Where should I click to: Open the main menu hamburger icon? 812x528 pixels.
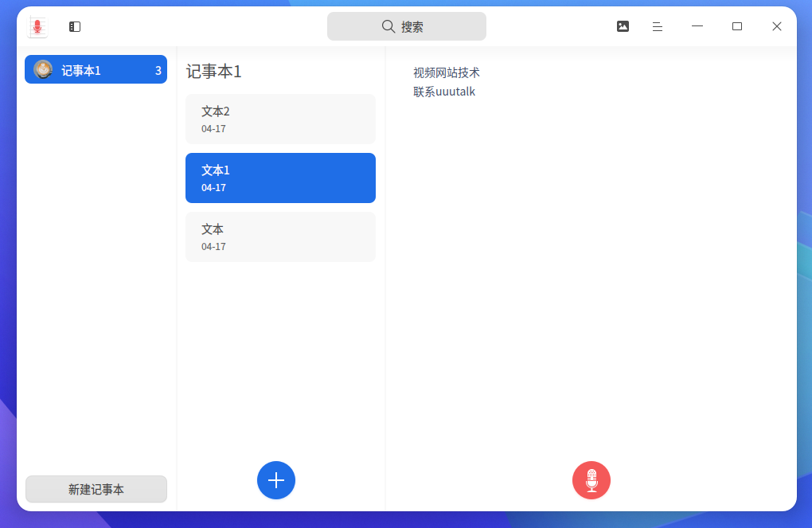657,26
